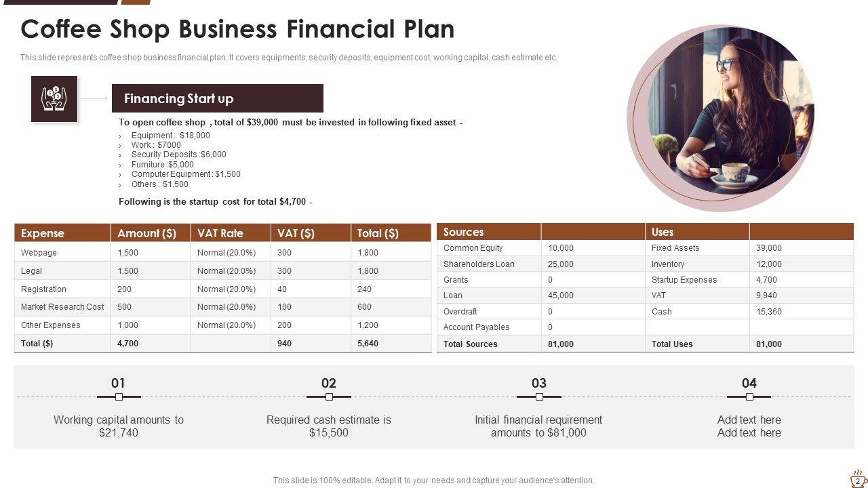Click the coffee cup page number icon
868x488 pixels.
coord(858,478)
